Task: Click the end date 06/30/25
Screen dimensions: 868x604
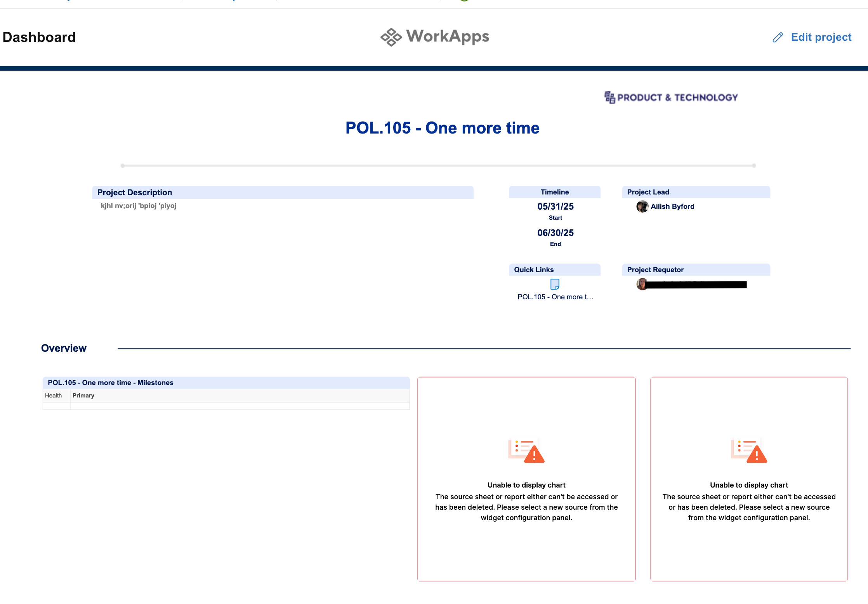Action: click(x=556, y=233)
